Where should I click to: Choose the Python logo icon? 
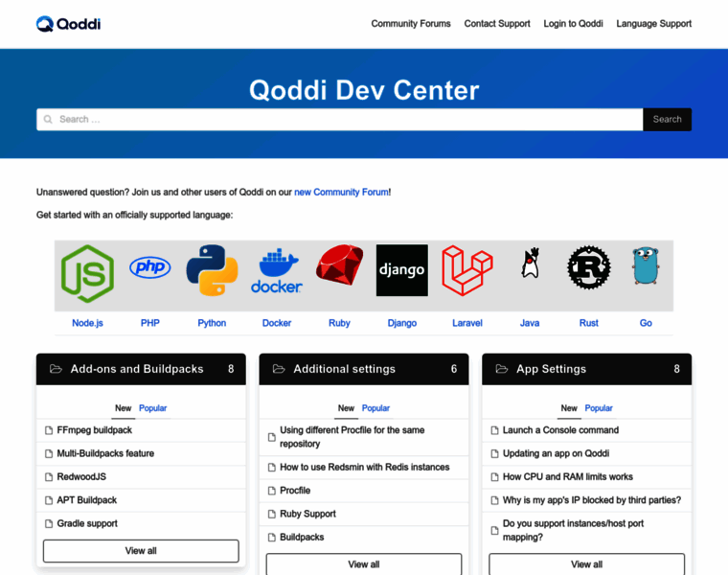click(212, 270)
